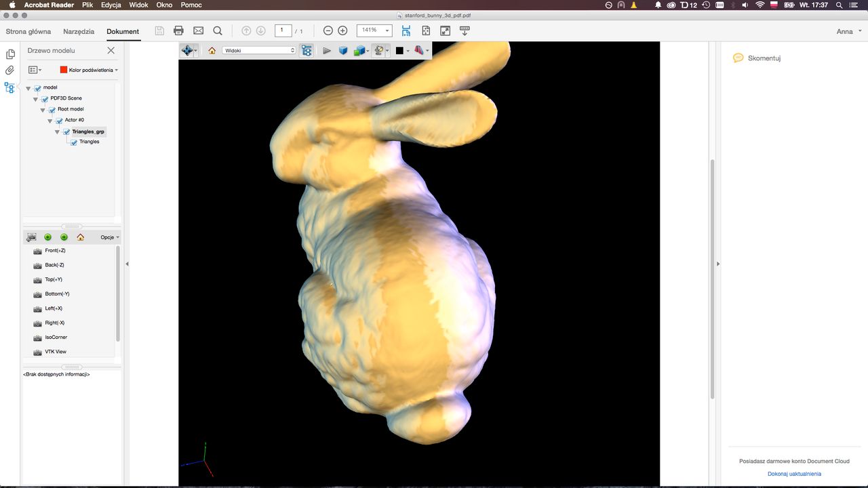Open the Widoki views dropdown
This screenshot has height=488, width=868.
click(260, 50)
